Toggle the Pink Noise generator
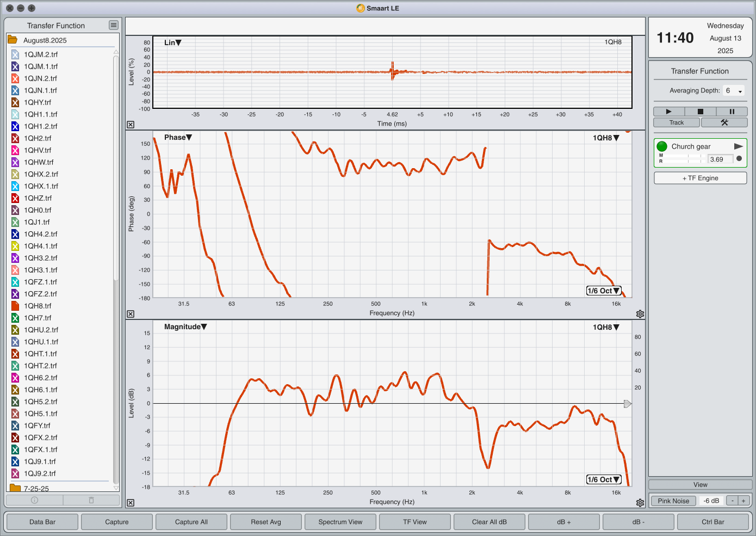 (673, 501)
